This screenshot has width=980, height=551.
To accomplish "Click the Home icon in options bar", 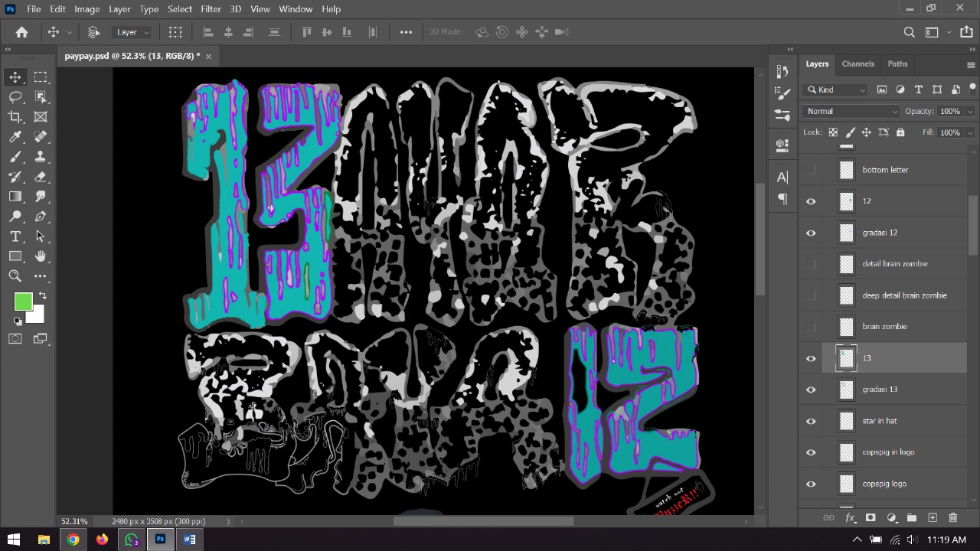I will [x=21, y=32].
